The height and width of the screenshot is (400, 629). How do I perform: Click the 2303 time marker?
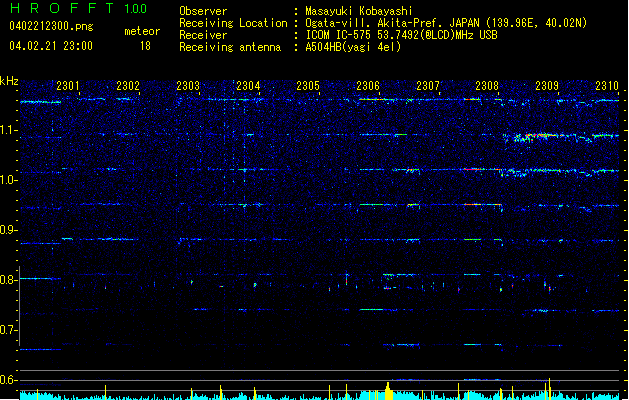[x=188, y=86]
